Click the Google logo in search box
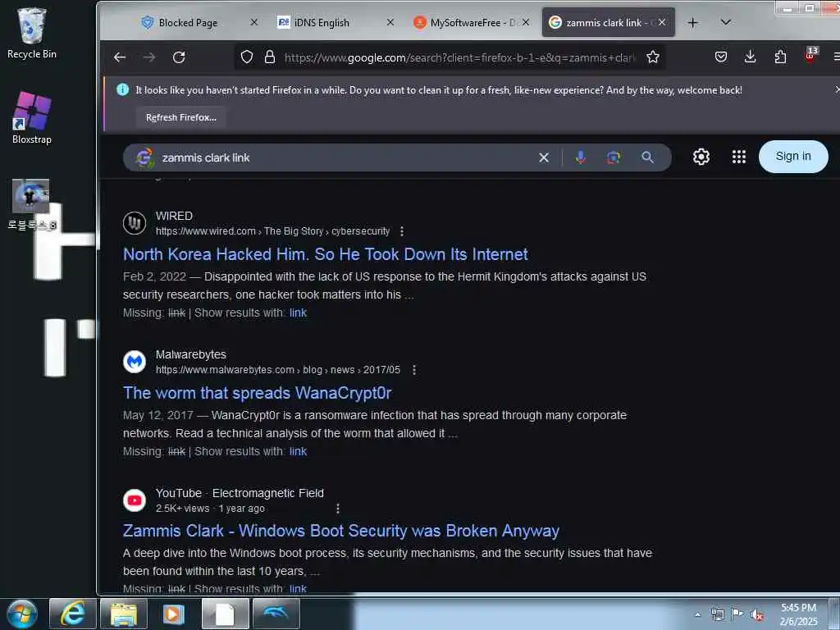 (144, 157)
